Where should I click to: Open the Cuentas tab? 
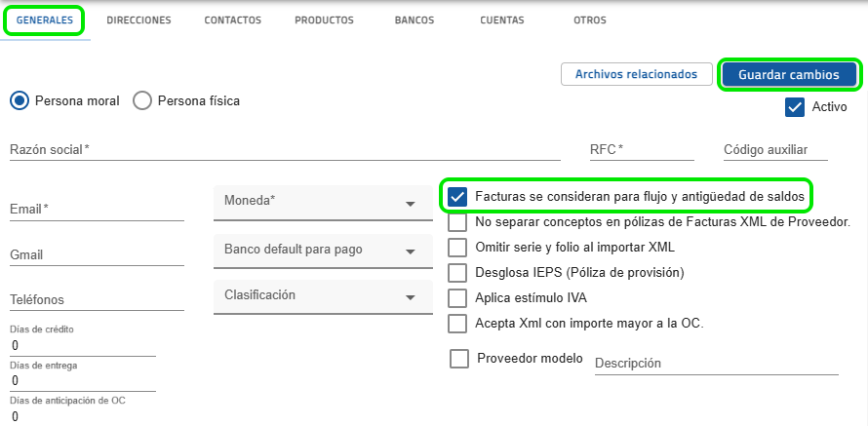click(x=501, y=19)
